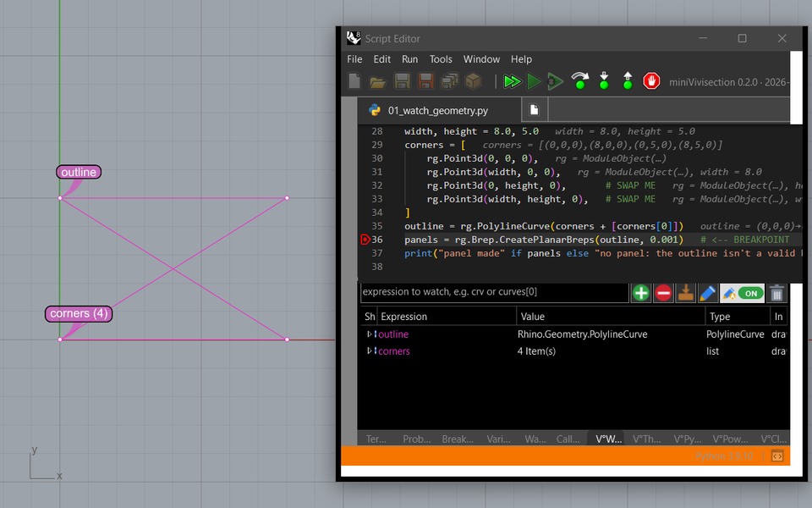Switch to the Ter... bottom tab
The image size is (812, 508).
tap(376, 439)
